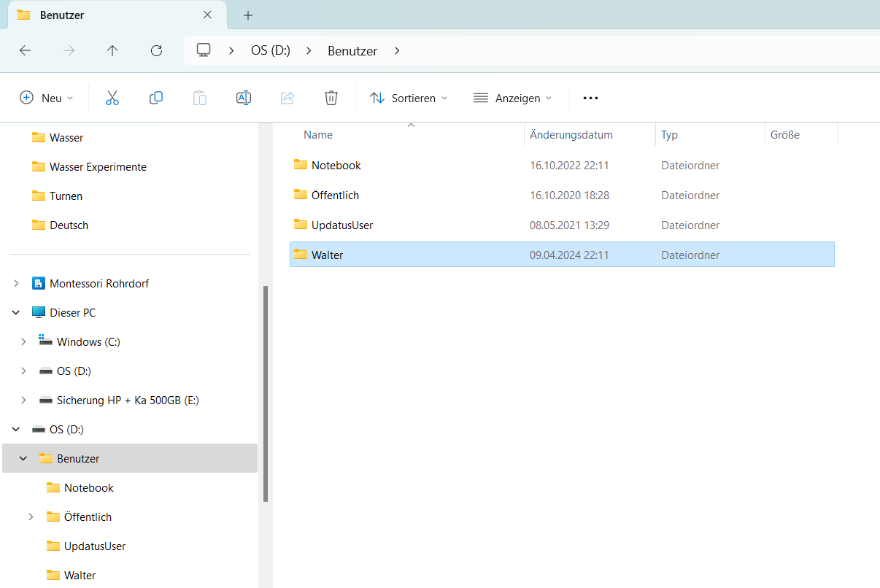The width and height of the screenshot is (880, 588).
Task: Open the three-dots more options menu
Action: [590, 98]
